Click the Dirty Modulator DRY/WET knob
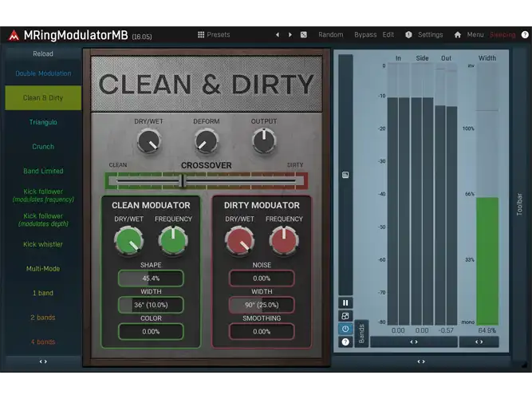This screenshot has width=532, height=399. [x=239, y=241]
